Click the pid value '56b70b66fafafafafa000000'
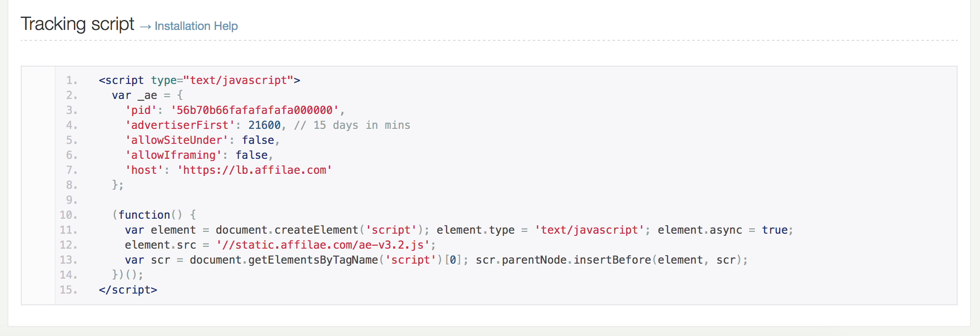The image size is (980, 336). pos(255,110)
